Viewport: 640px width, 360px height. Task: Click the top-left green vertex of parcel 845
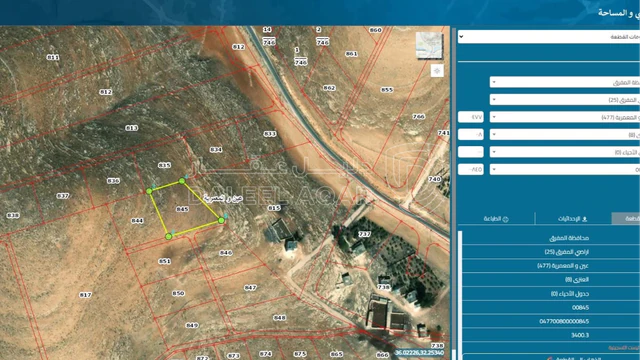[149, 191]
